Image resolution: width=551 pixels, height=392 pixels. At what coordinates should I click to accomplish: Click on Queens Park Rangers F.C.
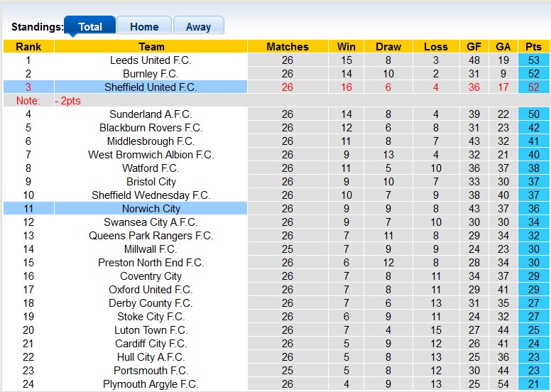point(151,236)
